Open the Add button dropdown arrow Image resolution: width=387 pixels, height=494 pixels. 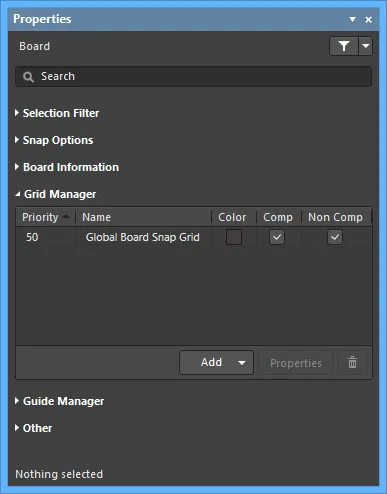242,363
